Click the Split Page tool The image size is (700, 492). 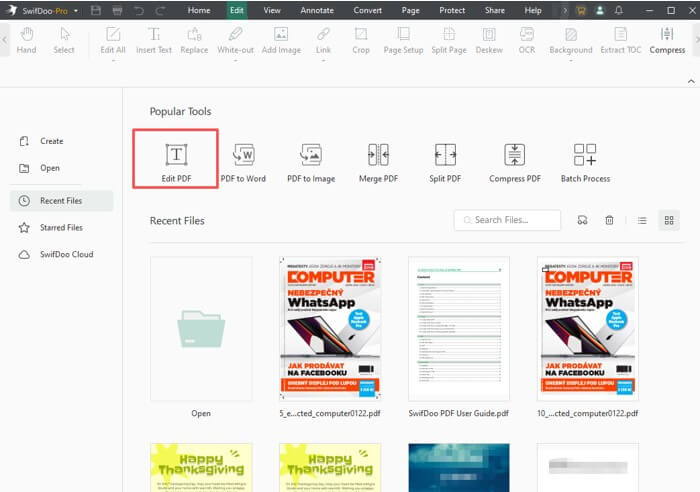[x=449, y=40]
